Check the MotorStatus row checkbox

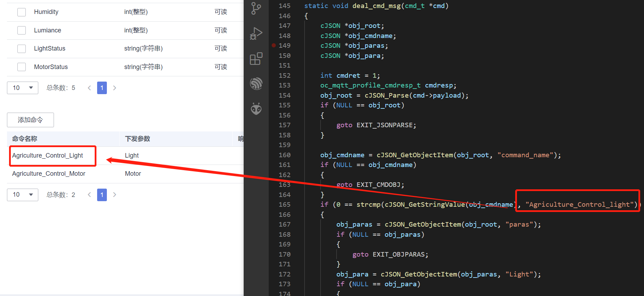pos(22,67)
